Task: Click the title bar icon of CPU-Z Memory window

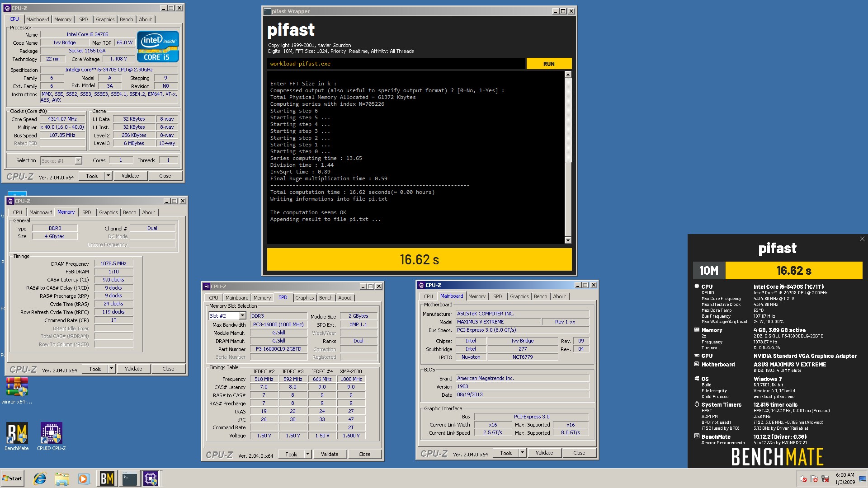Action: pos(10,201)
